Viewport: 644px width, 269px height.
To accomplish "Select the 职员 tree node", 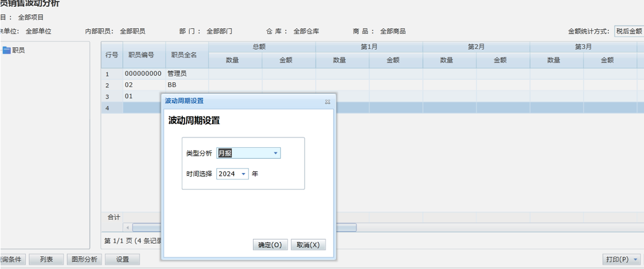I will (x=18, y=51).
